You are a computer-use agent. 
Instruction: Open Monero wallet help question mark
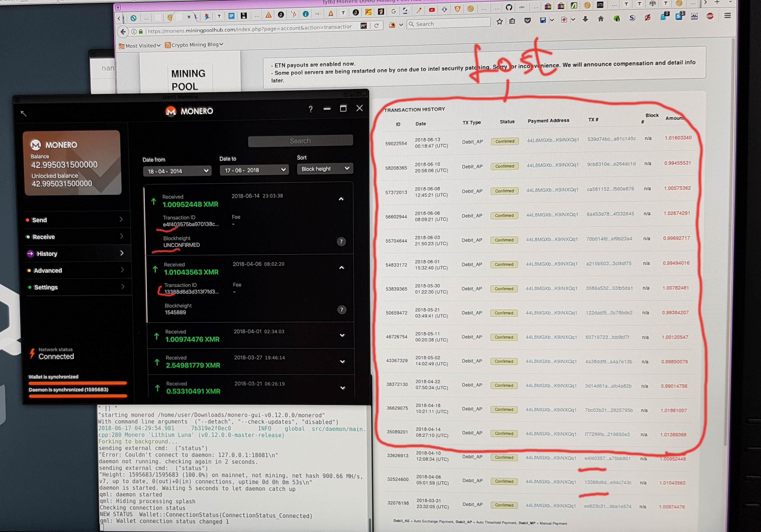[310, 109]
